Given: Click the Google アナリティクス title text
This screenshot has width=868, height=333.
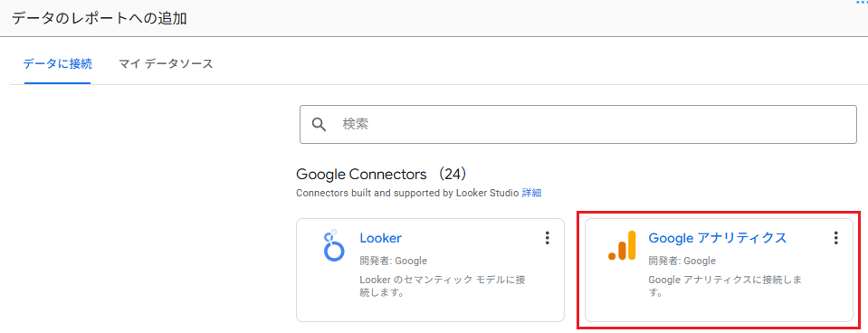Looking at the screenshot, I should [718, 238].
